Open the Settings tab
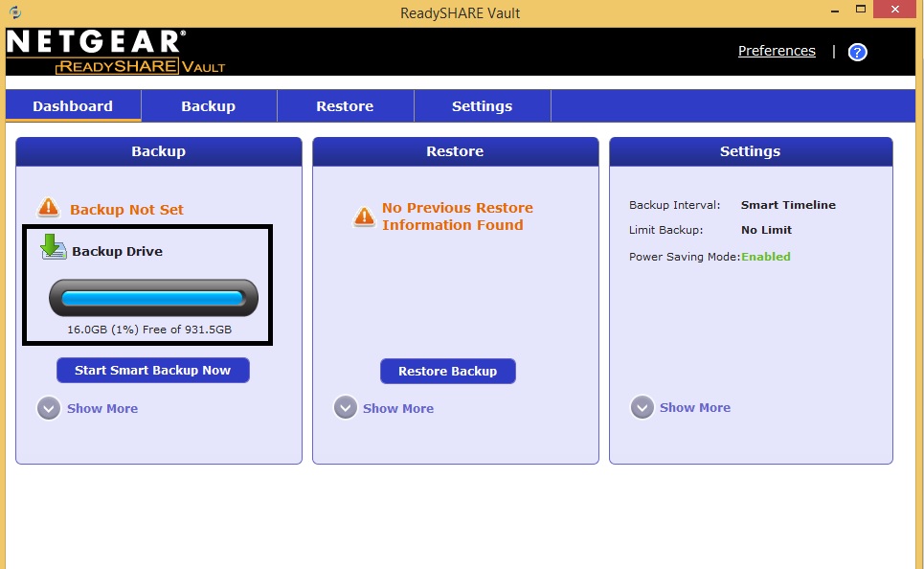The image size is (924, 569). pyautogui.click(x=482, y=106)
